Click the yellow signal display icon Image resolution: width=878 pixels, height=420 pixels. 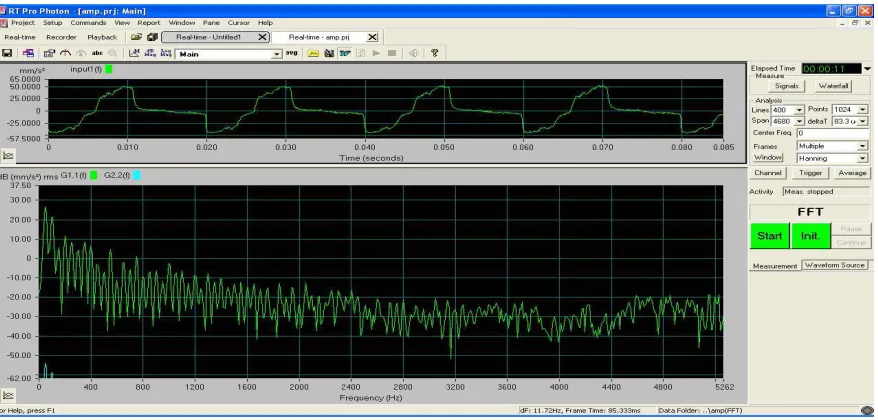[313, 53]
